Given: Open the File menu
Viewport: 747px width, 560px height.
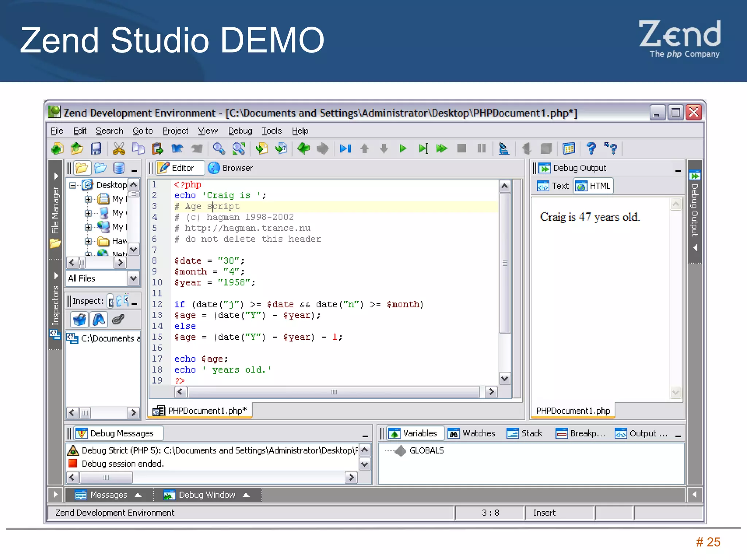Looking at the screenshot, I should tap(57, 131).
